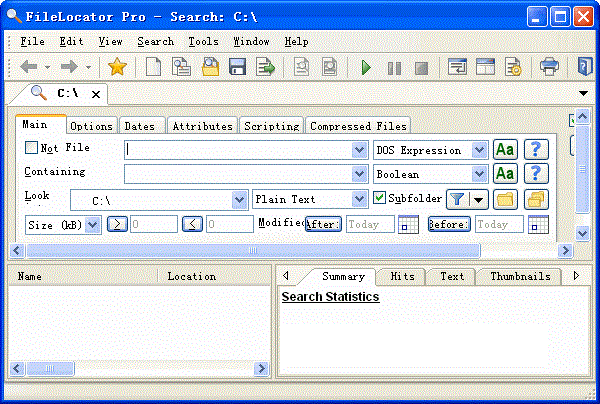This screenshot has width=600, height=404.
Task: Toggle the less-than size button
Action: tap(192, 224)
